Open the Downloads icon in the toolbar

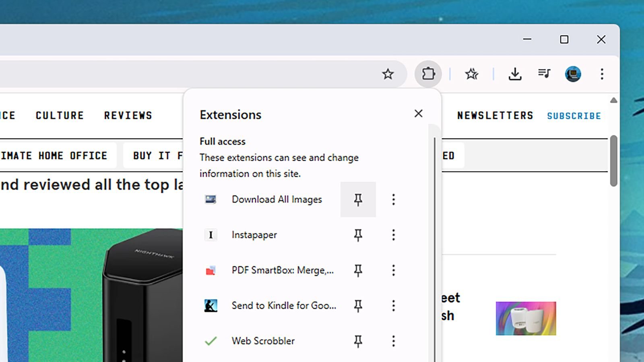[515, 74]
